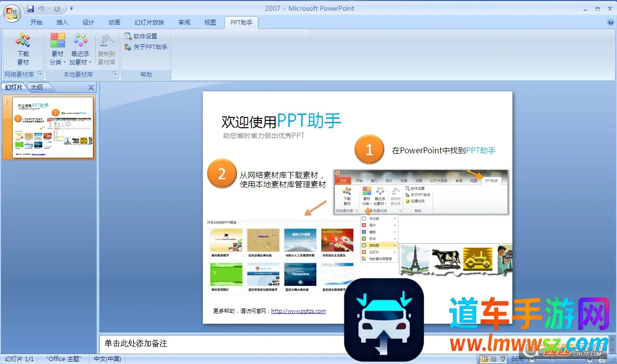The width and height of the screenshot is (617, 364).
Task: Open 关于PPT助手 about entry
Action: coord(146,47)
